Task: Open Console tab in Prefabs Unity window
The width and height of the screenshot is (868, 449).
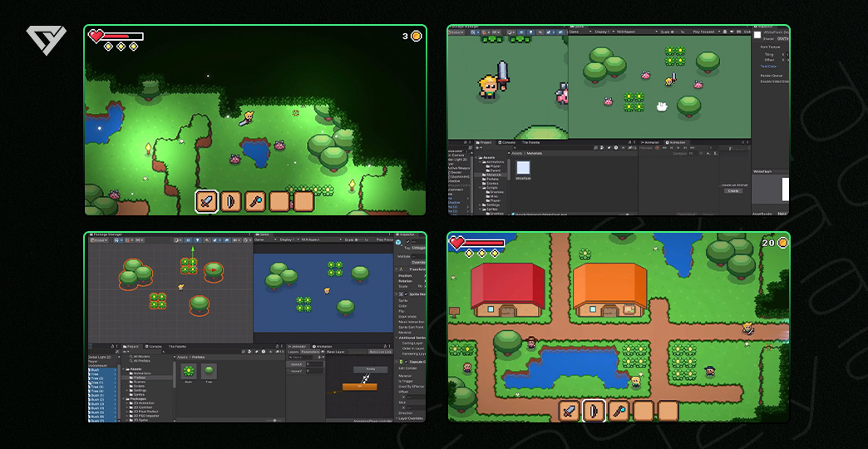Action: click(152, 347)
